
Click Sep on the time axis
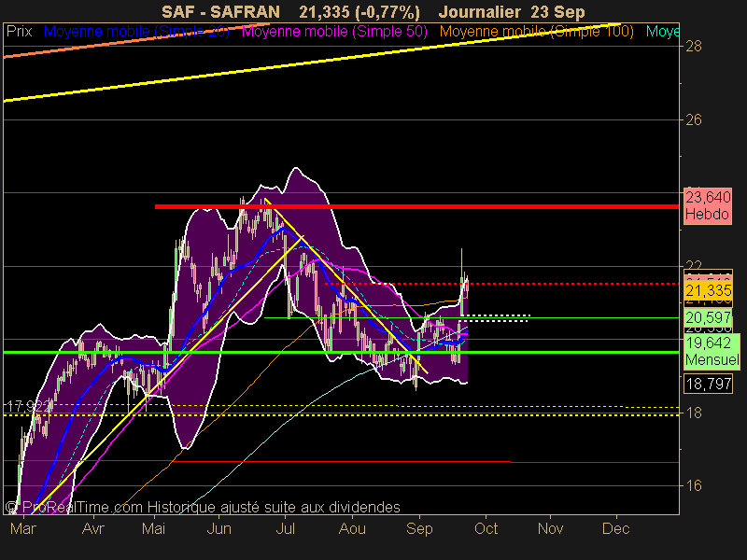tap(419, 528)
